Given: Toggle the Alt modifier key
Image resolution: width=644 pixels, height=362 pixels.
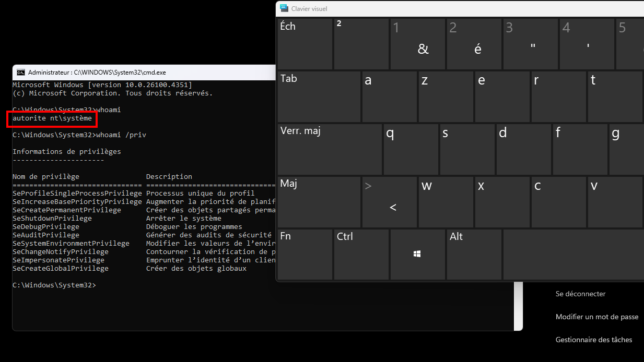Looking at the screenshot, I should pyautogui.click(x=474, y=254).
